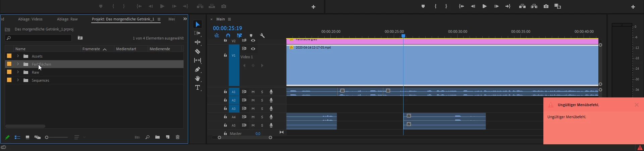Open project panel menu beside title
The width and height of the screenshot is (644, 151).
pyautogui.click(x=159, y=19)
